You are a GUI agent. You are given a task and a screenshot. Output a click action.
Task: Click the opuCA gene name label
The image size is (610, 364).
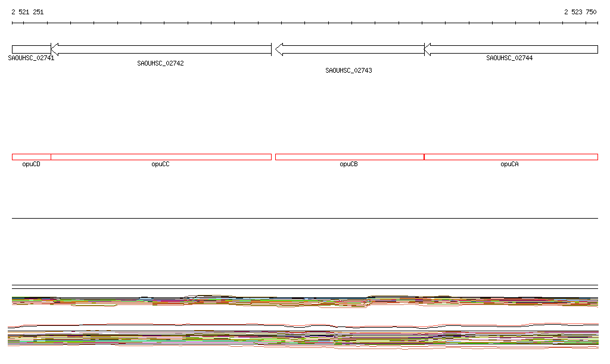509,164
